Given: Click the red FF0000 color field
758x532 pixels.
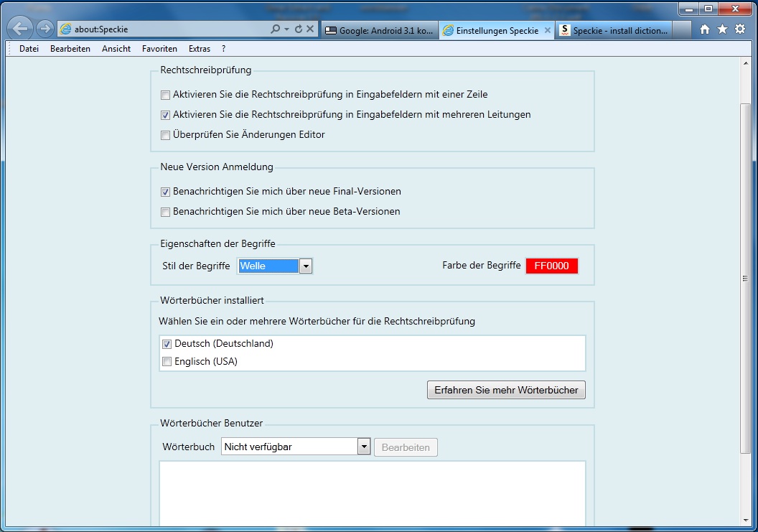Looking at the screenshot, I should click(x=551, y=266).
